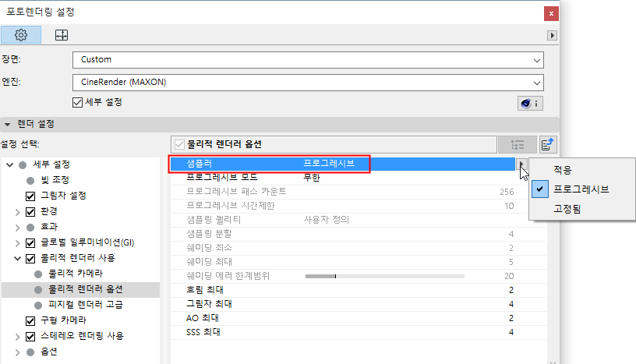The width and height of the screenshot is (636, 364).
Task: Click the 프로그레시브 패스 카운트 value 256
Action: click(x=507, y=192)
